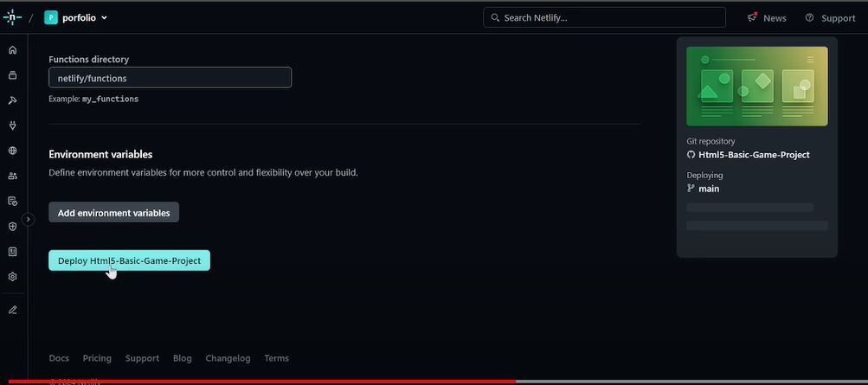Open the News link
The image size is (868, 385).
(775, 18)
